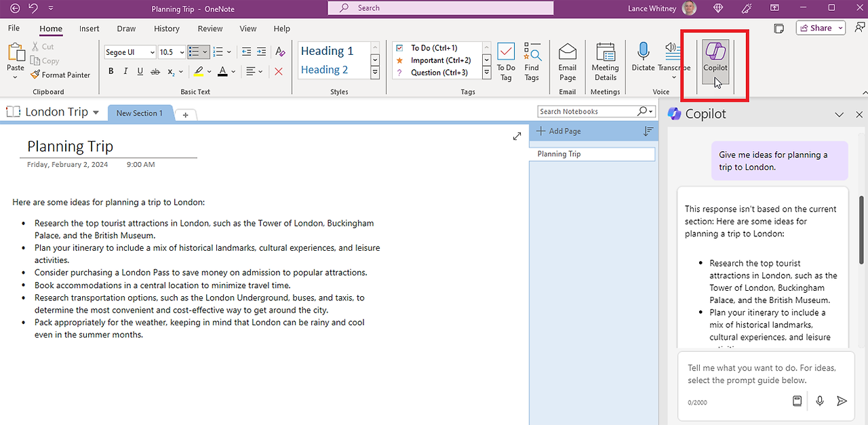The height and width of the screenshot is (425, 868).
Task: Click the microphone in Copilot prompt box
Action: click(820, 401)
